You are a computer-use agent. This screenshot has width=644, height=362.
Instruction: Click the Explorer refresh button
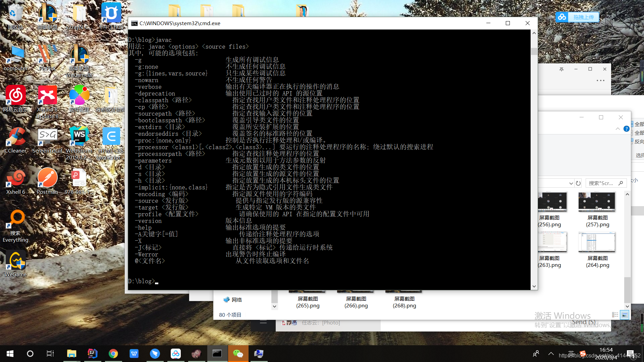pyautogui.click(x=578, y=183)
